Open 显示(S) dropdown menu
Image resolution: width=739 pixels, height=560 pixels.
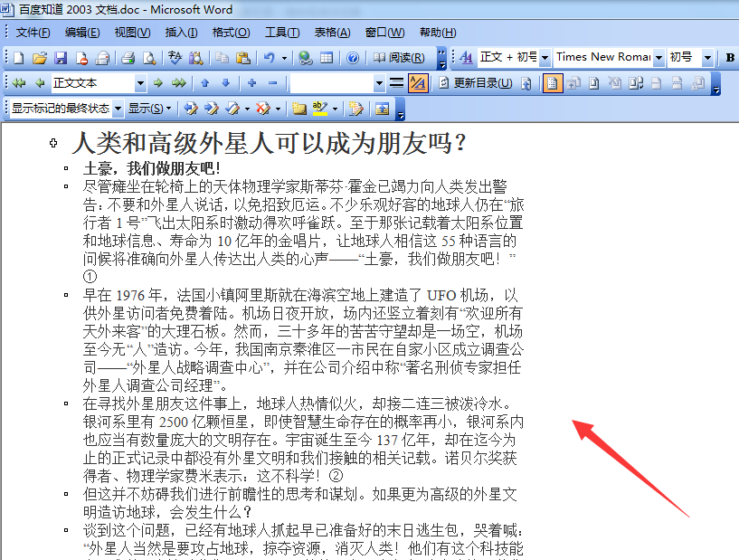pos(150,109)
